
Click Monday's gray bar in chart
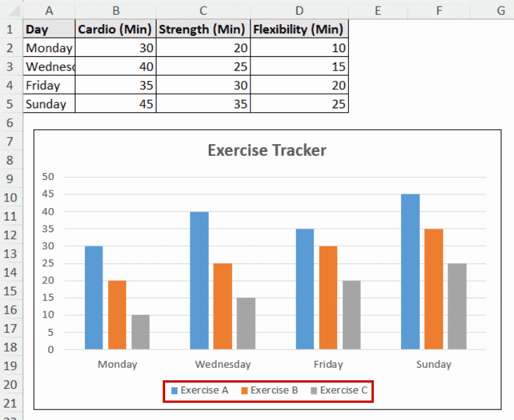click(x=140, y=332)
